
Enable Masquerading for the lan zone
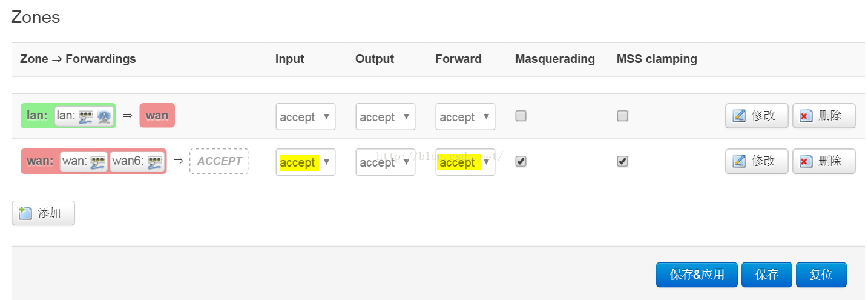(521, 116)
